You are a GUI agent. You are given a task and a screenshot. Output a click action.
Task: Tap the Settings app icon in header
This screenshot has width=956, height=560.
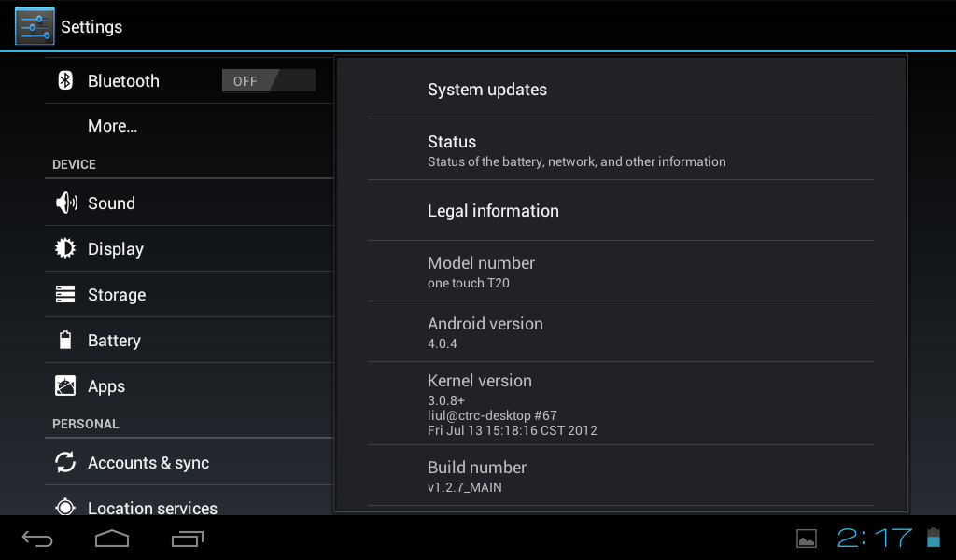pos(35,26)
